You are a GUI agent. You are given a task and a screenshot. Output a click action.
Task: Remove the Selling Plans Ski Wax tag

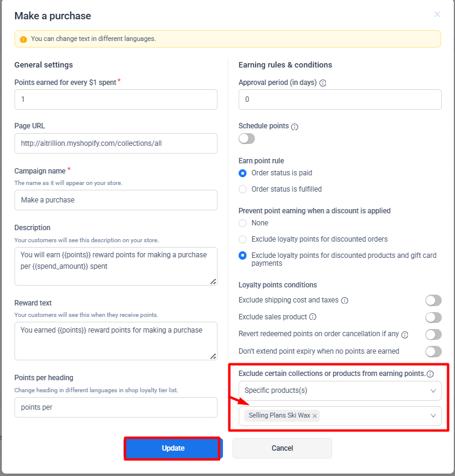pos(315,416)
